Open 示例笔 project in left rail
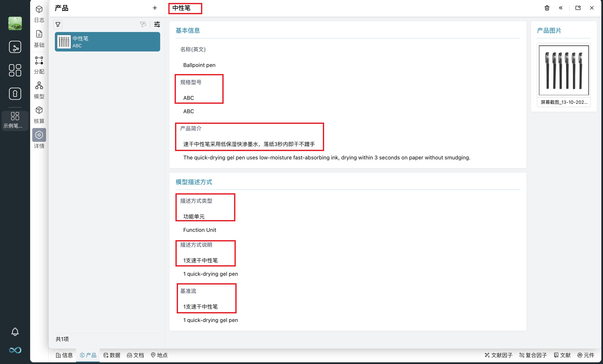This screenshot has width=603, height=364. [15, 120]
